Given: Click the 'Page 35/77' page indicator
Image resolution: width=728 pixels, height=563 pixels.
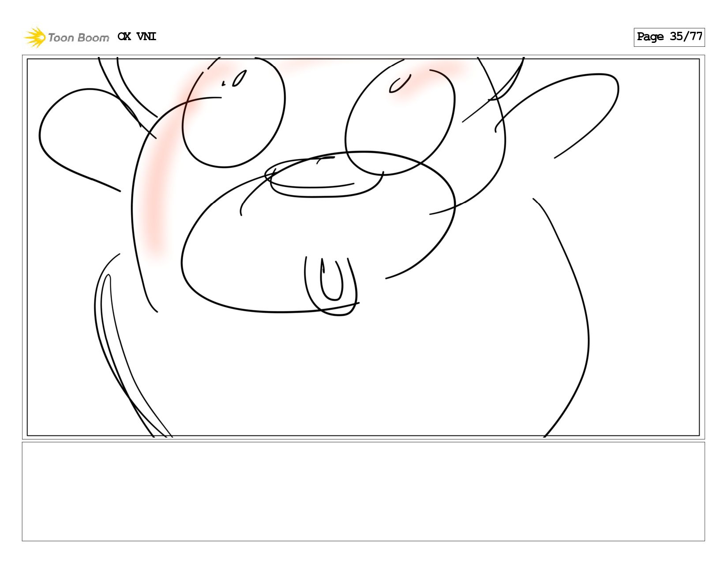Looking at the screenshot, I should tap(669, 37).
